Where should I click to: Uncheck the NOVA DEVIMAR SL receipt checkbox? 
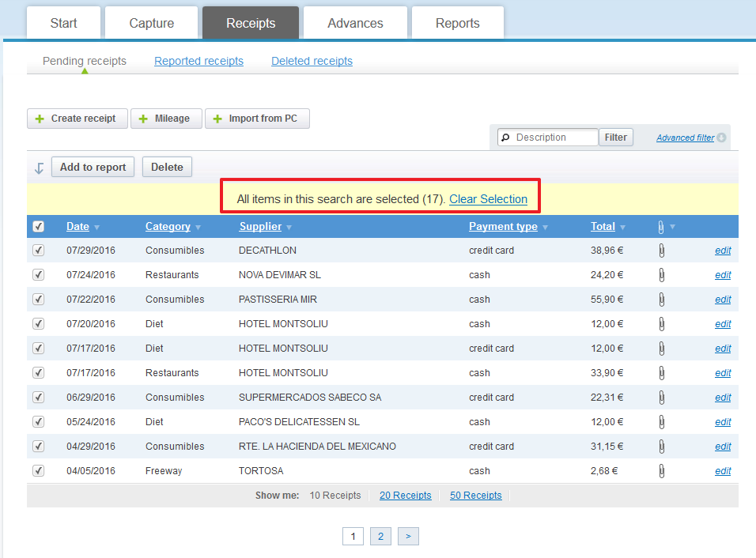(x=39, y=275)
